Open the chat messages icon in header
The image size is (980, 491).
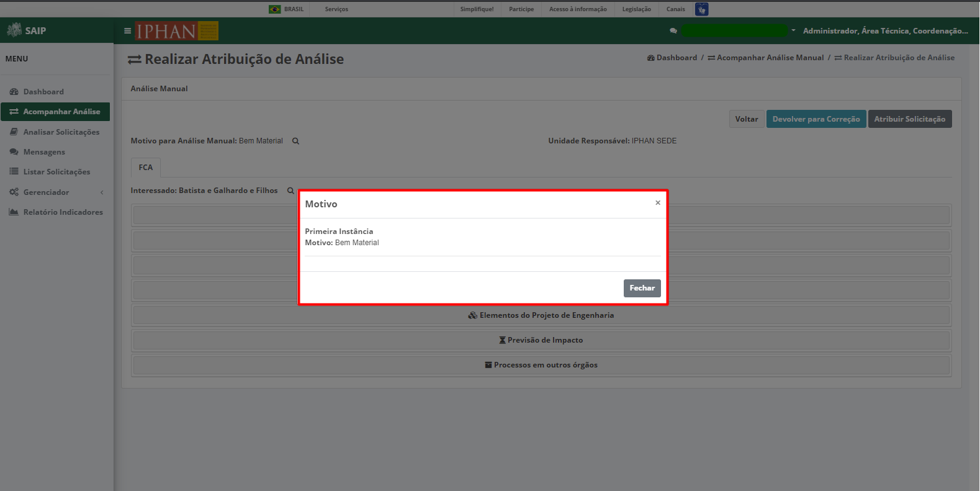pos(673,30)
